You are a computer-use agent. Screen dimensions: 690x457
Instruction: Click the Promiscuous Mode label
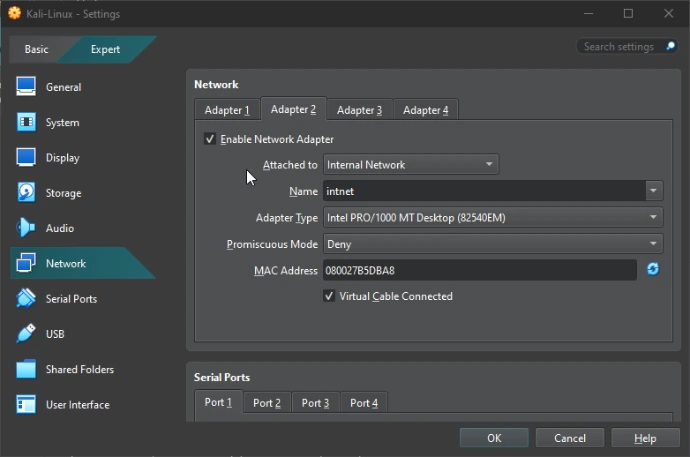pos(272,244)
